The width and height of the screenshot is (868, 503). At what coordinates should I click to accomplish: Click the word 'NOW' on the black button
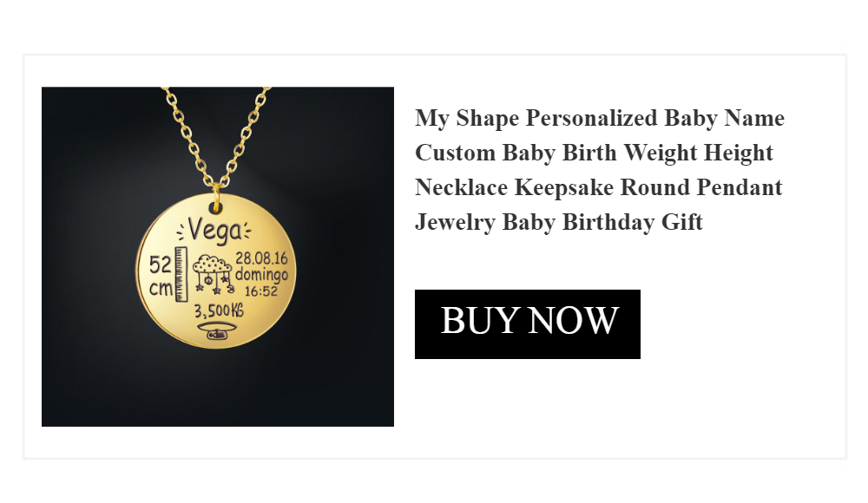click(574, 321)
